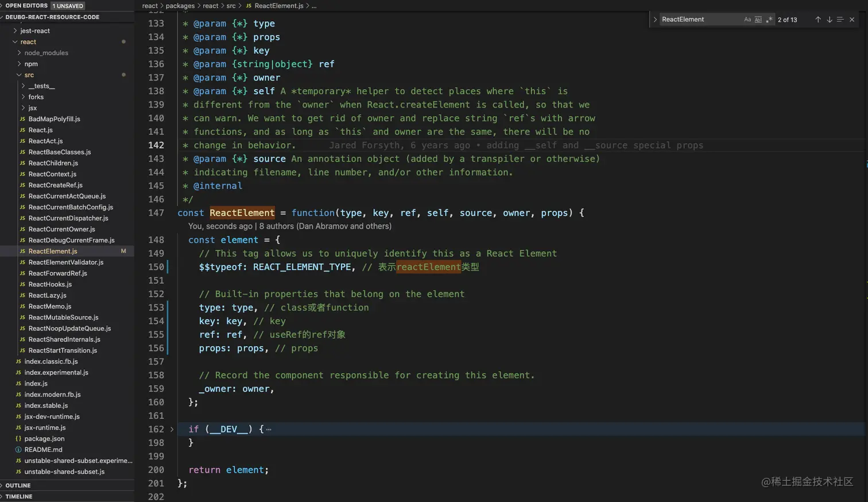Screen dimensions: 868x502
Task: Click the 'packages' breadcrumb segment
Action: point(180,6)
